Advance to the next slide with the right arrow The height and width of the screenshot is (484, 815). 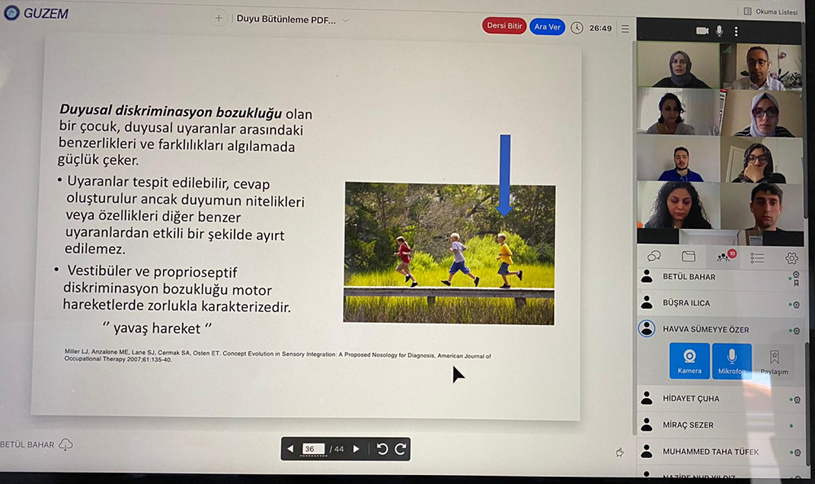[356, 449]
